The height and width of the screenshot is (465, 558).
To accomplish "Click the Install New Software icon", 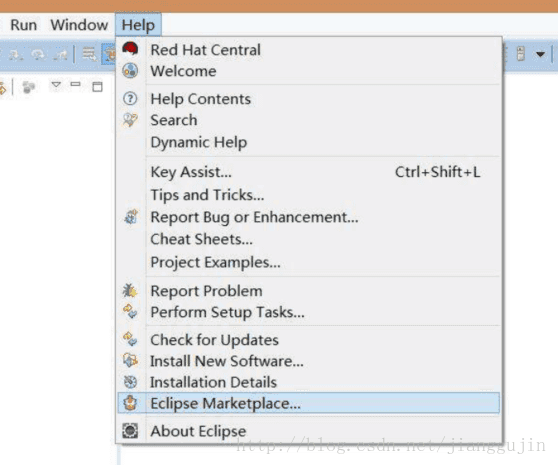I will click(130, 360).
